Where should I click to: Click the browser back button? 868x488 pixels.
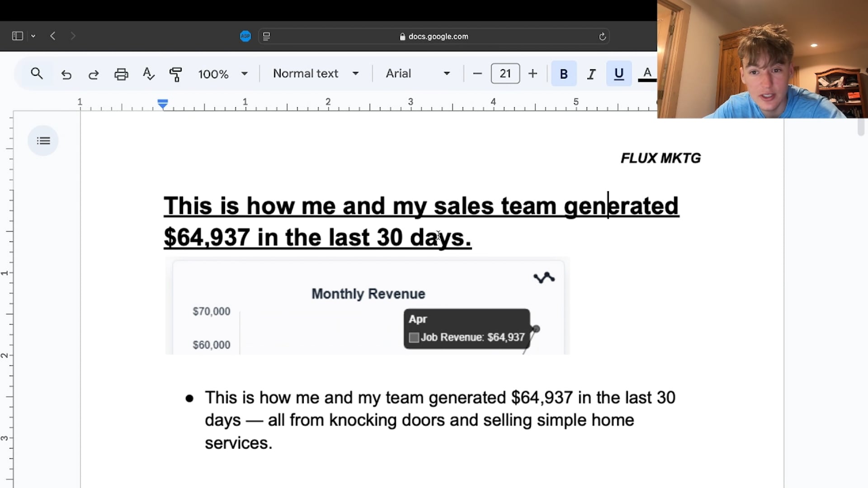(x=53, y=36)
